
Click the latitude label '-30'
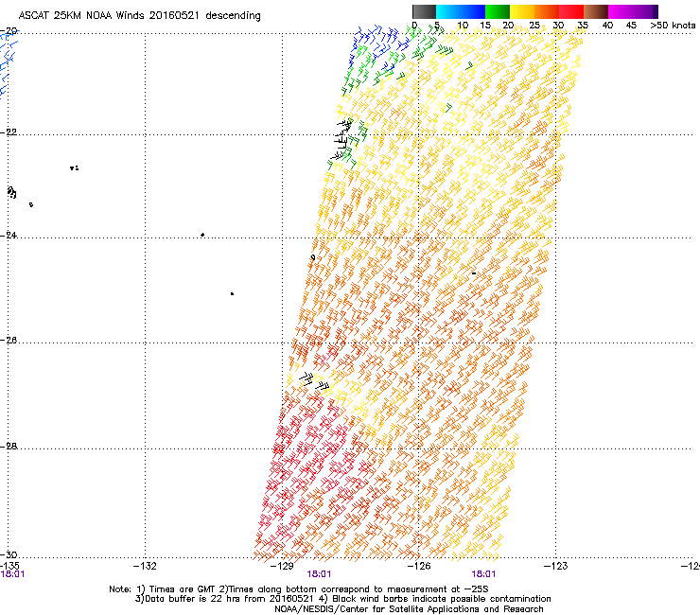pyautogui.click(x=9, y=555)
